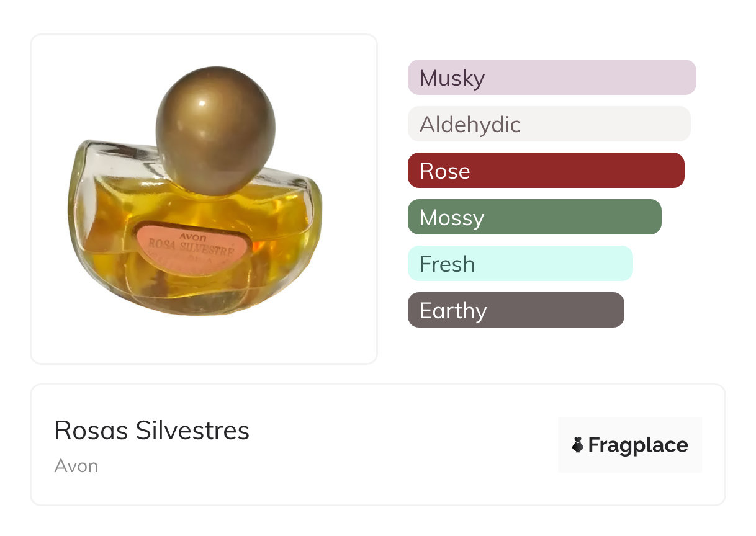Select the red Rose accord bar

546,171
